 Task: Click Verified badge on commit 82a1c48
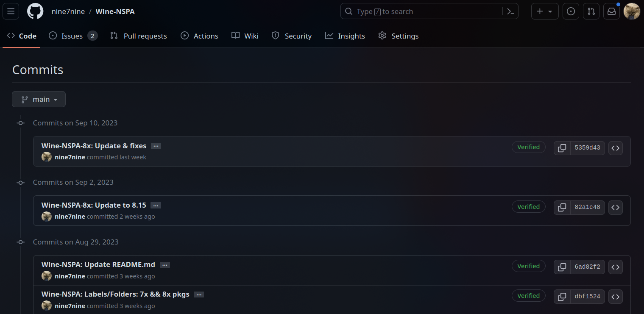528,207
